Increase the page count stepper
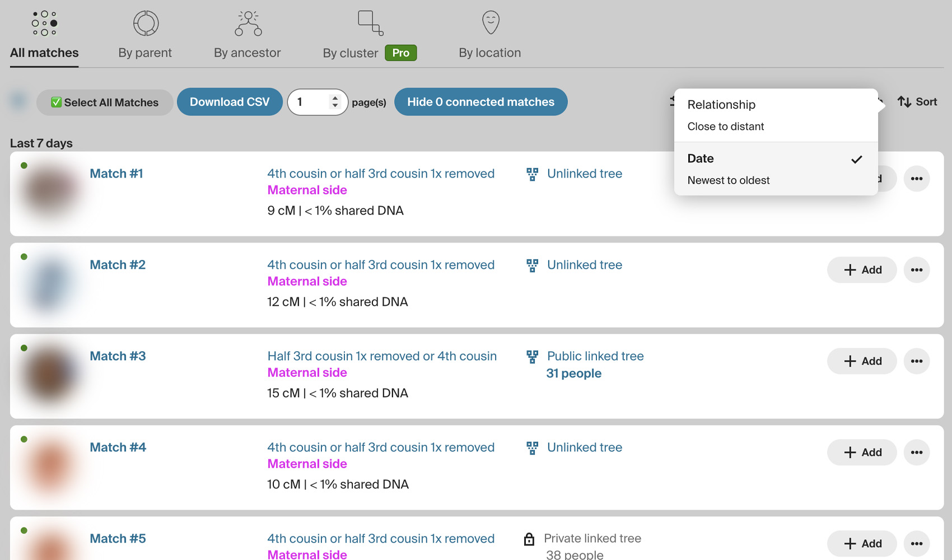952x560 pixels. (335, 98)
